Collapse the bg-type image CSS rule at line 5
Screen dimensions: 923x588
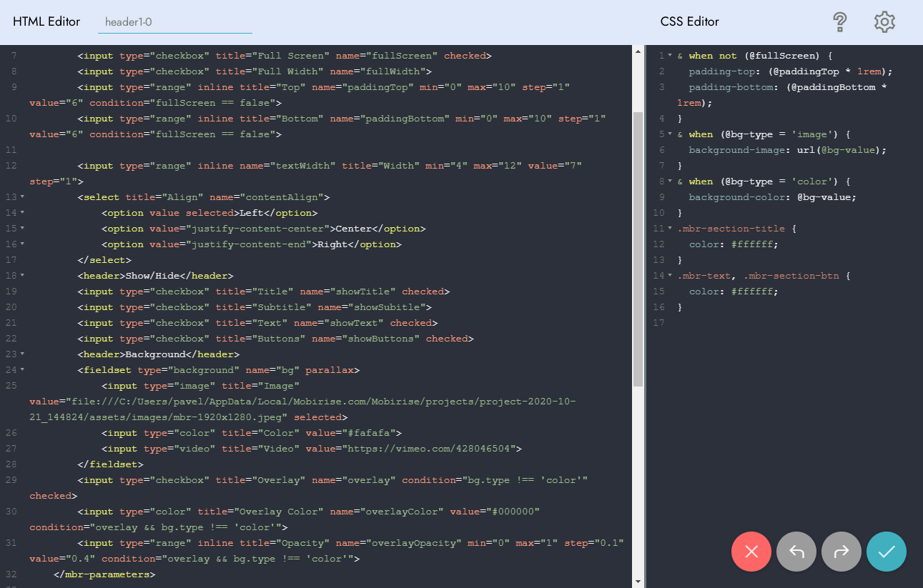(x=670, y=134)
